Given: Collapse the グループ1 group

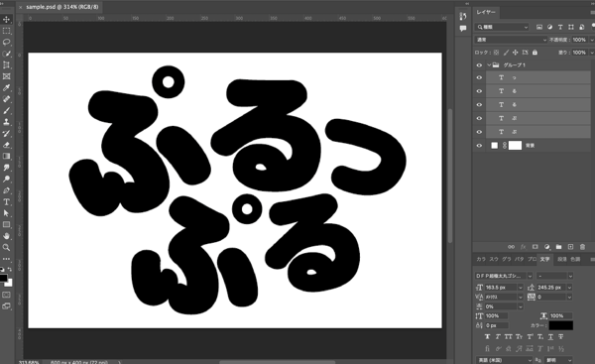Looking at the screenshot, I should coord(489,65).
